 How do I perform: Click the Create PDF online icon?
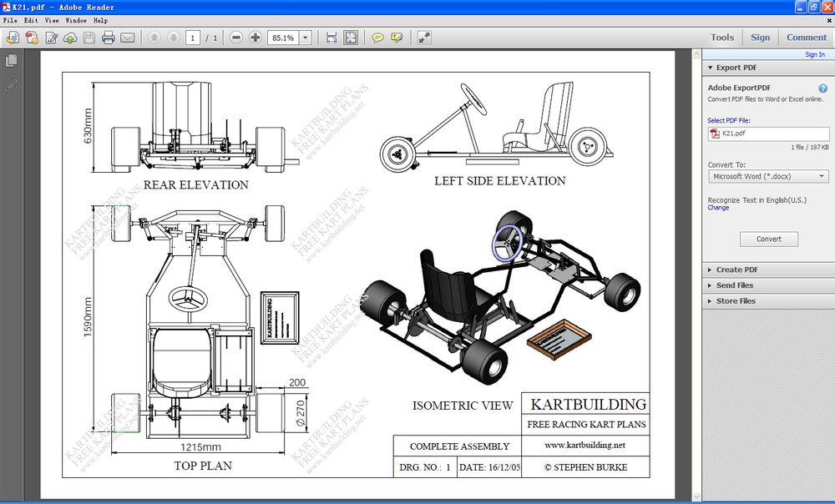coord(32,38)
